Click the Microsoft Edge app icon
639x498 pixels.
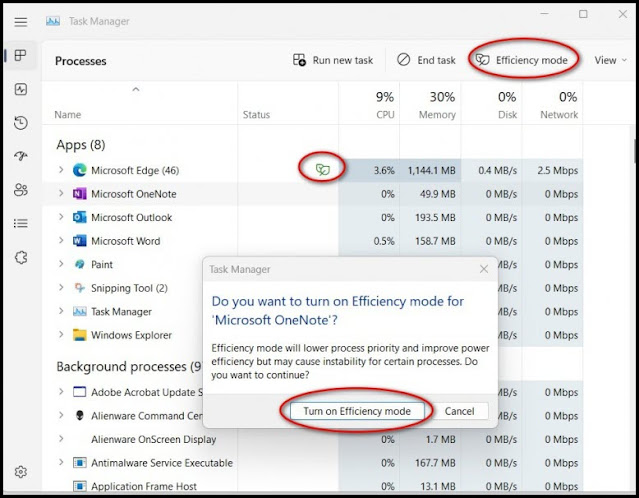(x=79, y=170)
